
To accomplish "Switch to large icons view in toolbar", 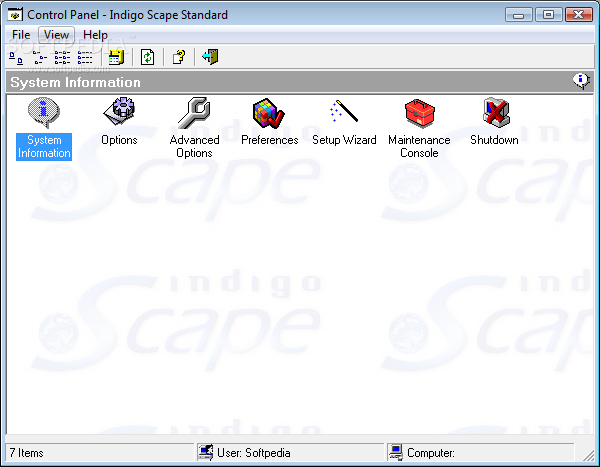I will [16, 57].
